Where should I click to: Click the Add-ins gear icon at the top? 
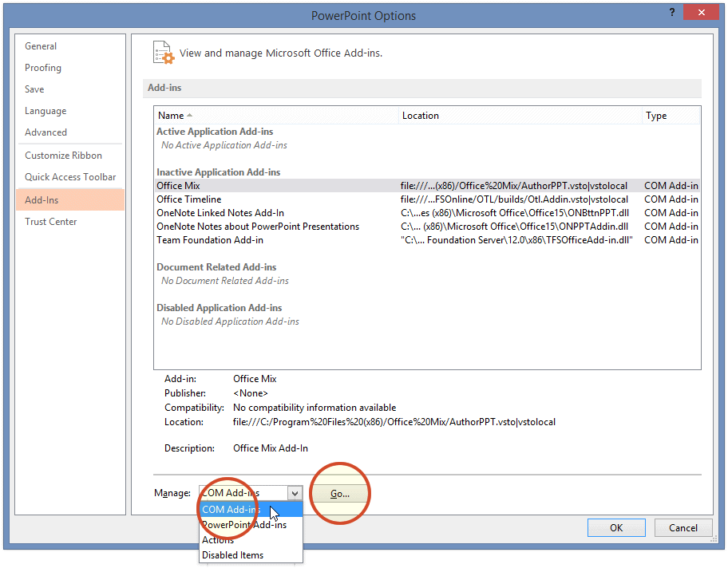[x=163, y=53]
